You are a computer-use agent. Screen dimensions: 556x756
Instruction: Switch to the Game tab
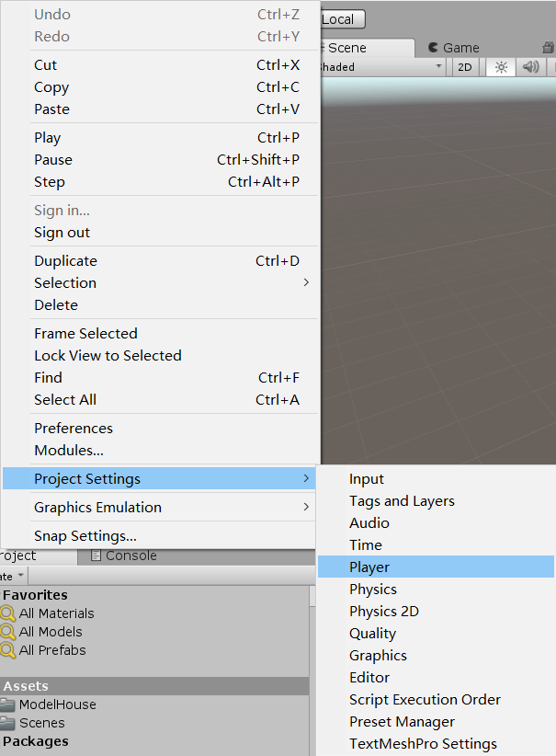pos(454,48)
